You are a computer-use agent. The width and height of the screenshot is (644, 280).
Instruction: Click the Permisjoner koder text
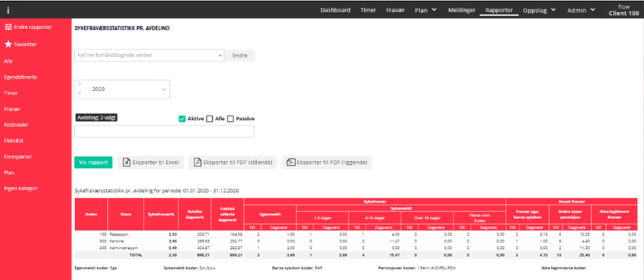tap(417, 268)
